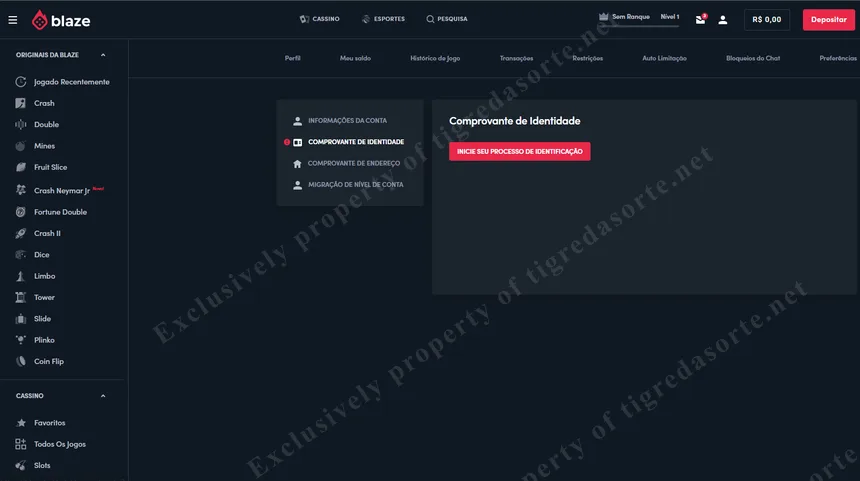The image size is (860, 481).
Task: Click the Favoritos star icon
Action: point(21,423)
